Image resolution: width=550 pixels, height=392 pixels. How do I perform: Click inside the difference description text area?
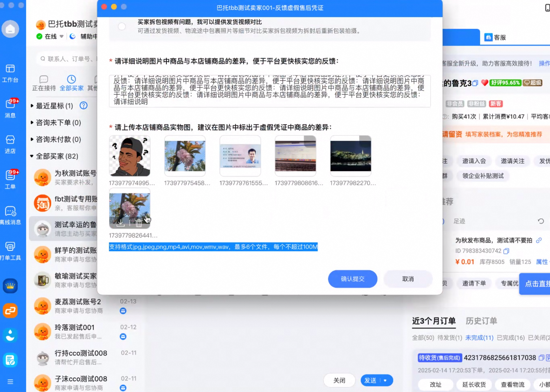pyautogui.click(x=270, y=91)
